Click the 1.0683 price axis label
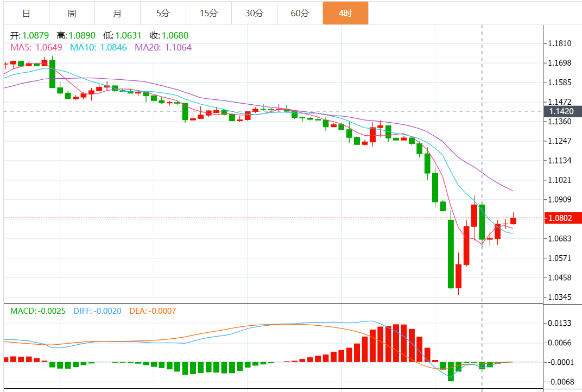Viewport: 582px width, 392px height. pos(560,239)
